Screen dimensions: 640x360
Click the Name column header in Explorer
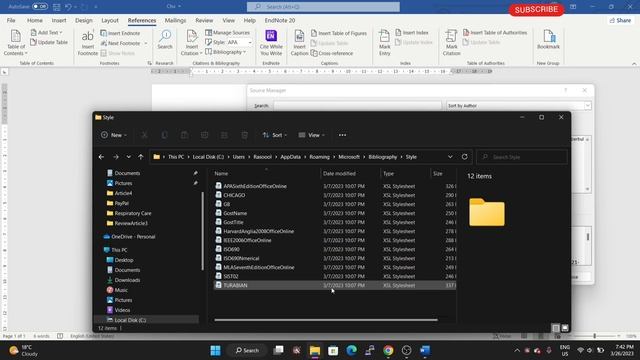(x=221, y=173)
